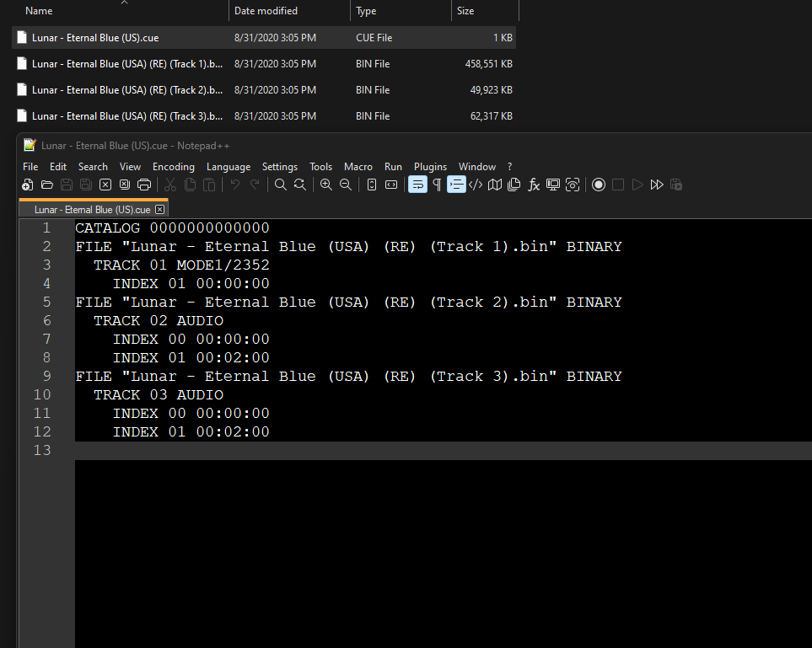Open the Plugins menu
This screenshot has height=648, width=812.
pyautogui.click(x=430, y=167)
